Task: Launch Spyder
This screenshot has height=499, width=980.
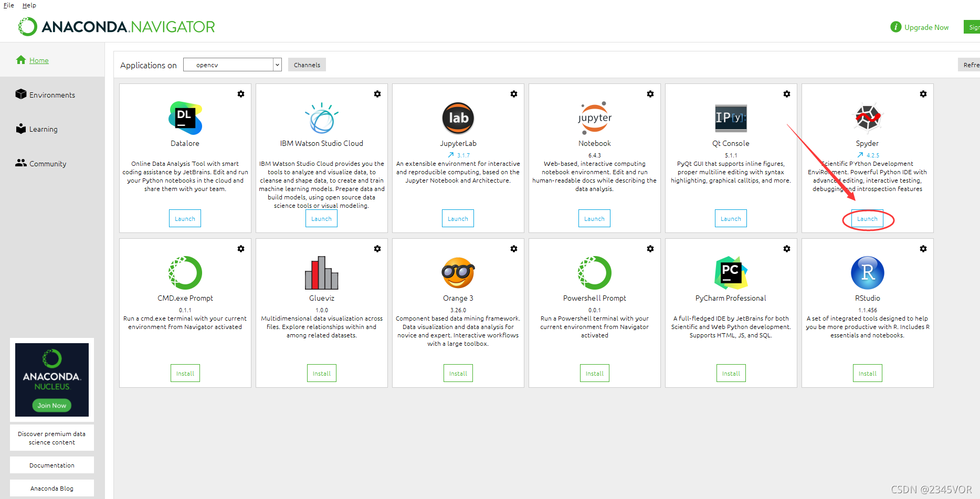Action: click(867, 218)
